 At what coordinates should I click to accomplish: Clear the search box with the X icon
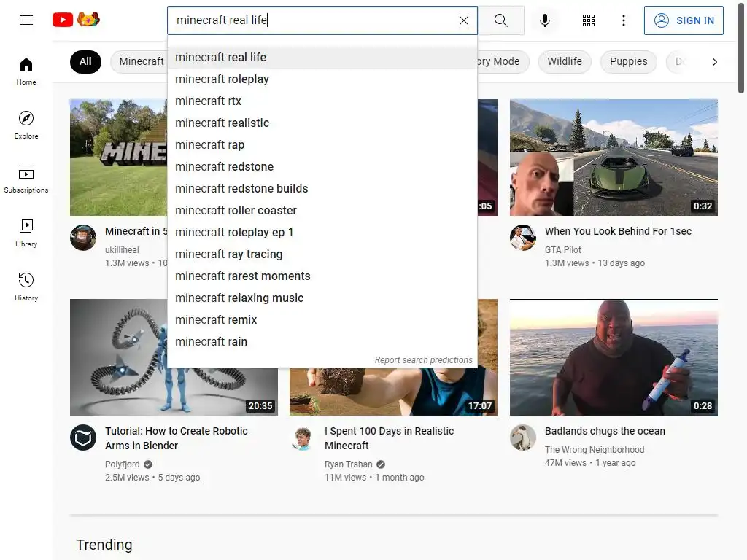tap(463, 20)
